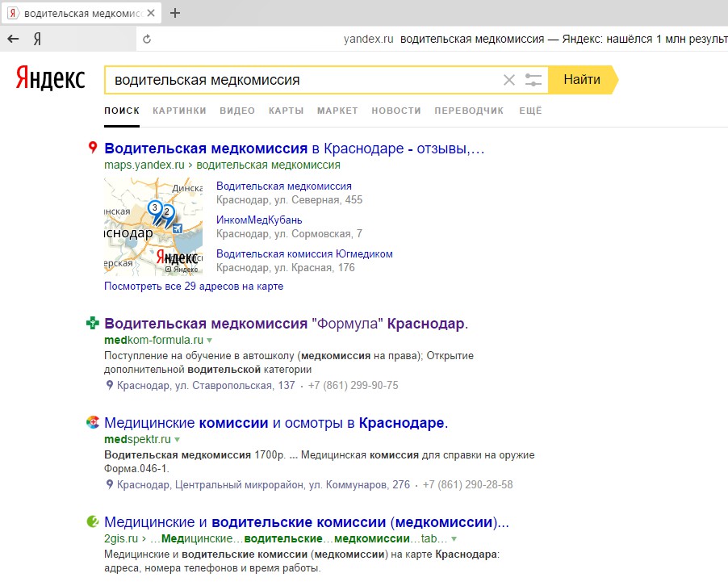Clear the search query with the X icon
The image size is (728, 586).
point(508,80)
